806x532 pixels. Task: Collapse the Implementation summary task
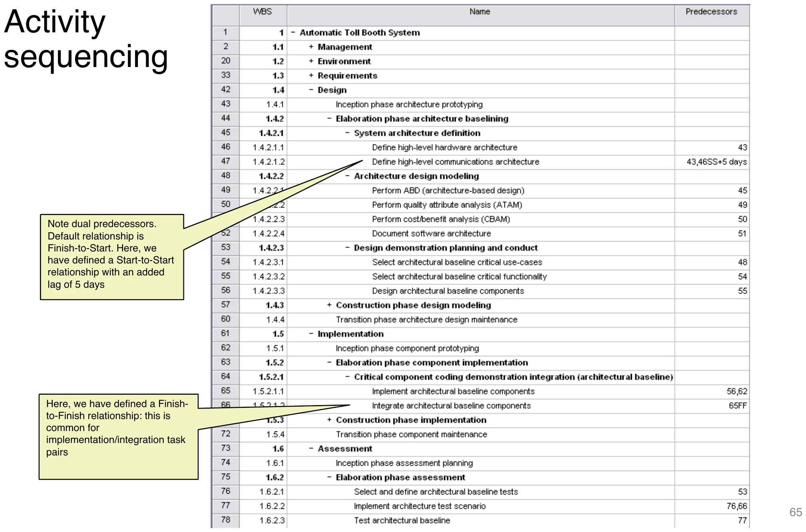pyautogui.click(x=311, y=334)
